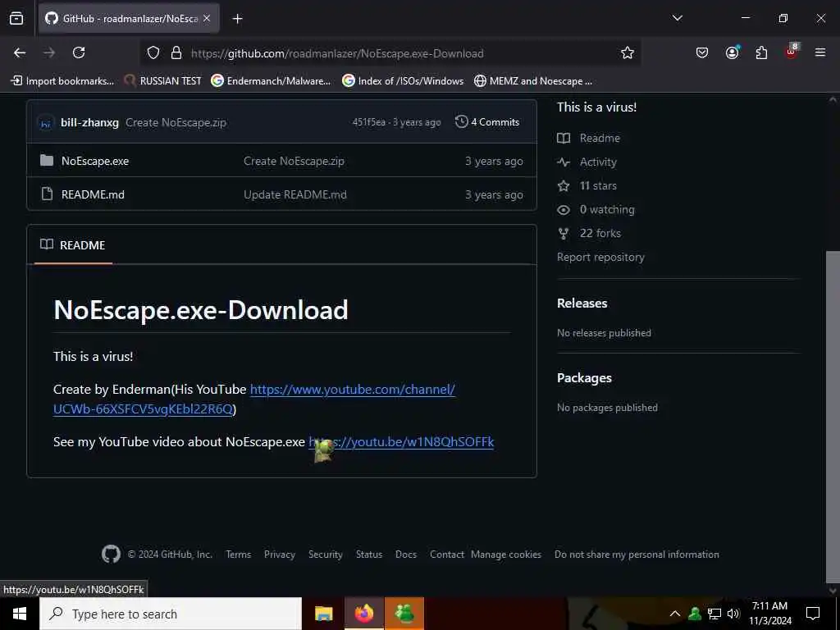View the 0 watching watchers
Viewport: 840px width, 630px height.
(x=596, y=209)
